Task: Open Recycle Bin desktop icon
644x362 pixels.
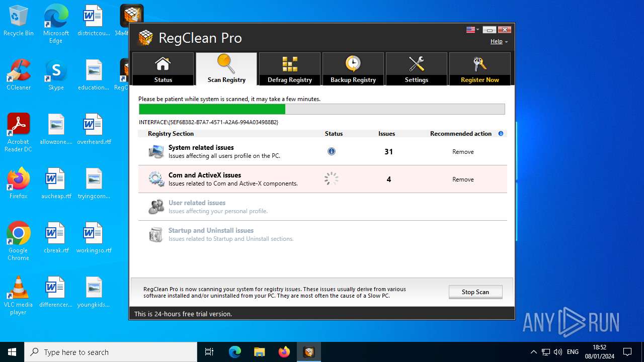Action: [x=19, y=22]
